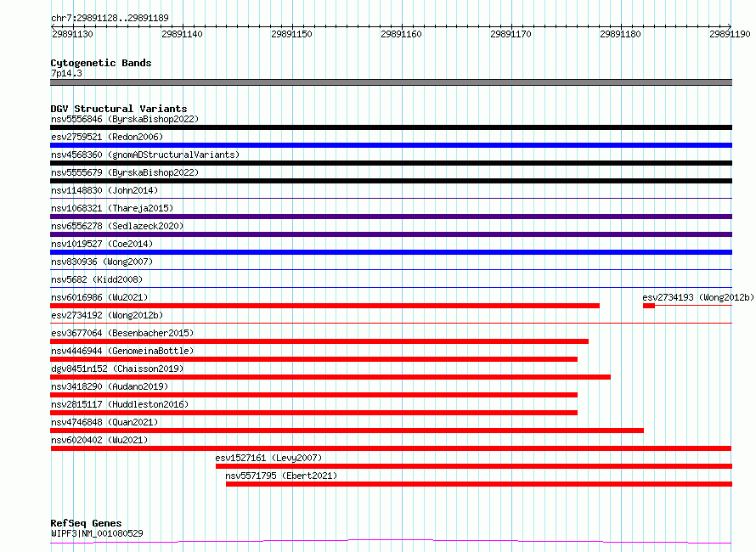The width and height of the screenshot is (756, 552).
Task: Click the black bar under nsv4568360
Action: (391, 163)
